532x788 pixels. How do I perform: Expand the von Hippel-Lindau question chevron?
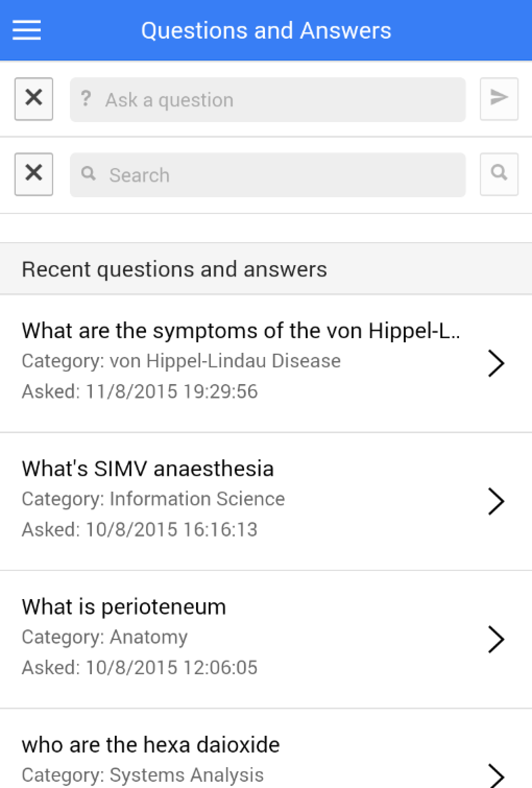(x=495, y=363)
